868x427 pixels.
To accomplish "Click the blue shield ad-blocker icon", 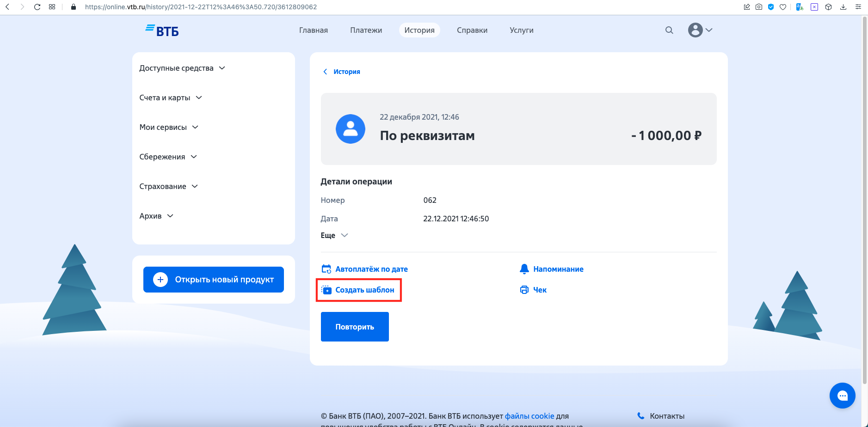I will 771,7.
